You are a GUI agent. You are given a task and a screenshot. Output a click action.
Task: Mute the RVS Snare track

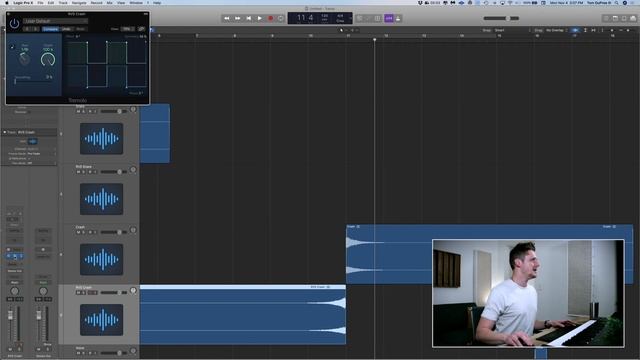(78, 172)
